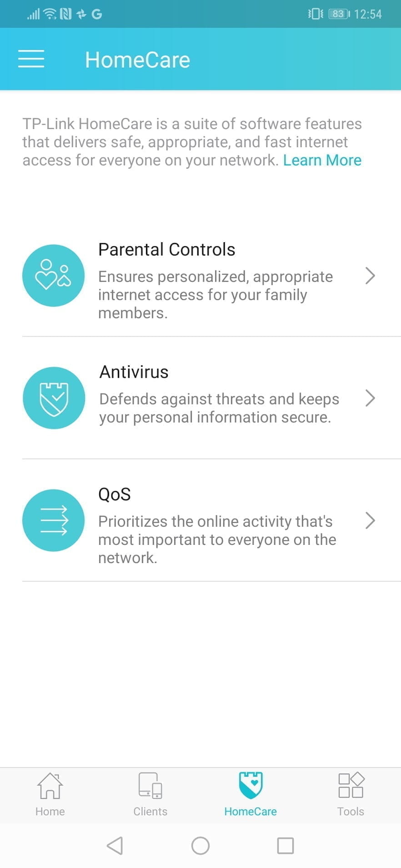Screen dimensions: 401x868
Task: Tap the Clients devices icon
Action: (150, 785)
